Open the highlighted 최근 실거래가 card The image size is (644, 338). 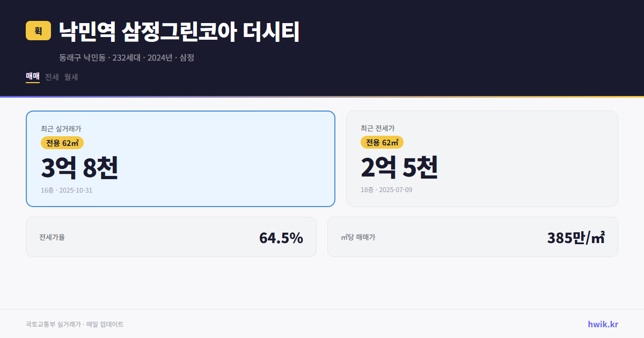180,158
